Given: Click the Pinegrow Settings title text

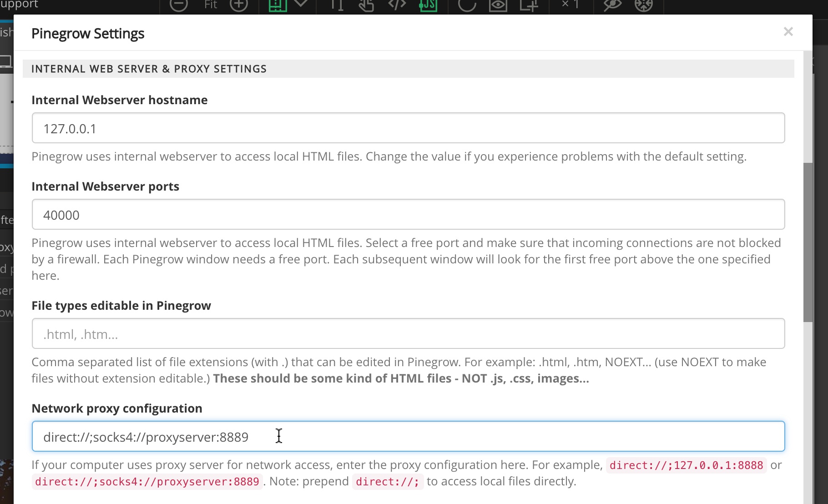Looking at the screenshot, I should [88, 33].
